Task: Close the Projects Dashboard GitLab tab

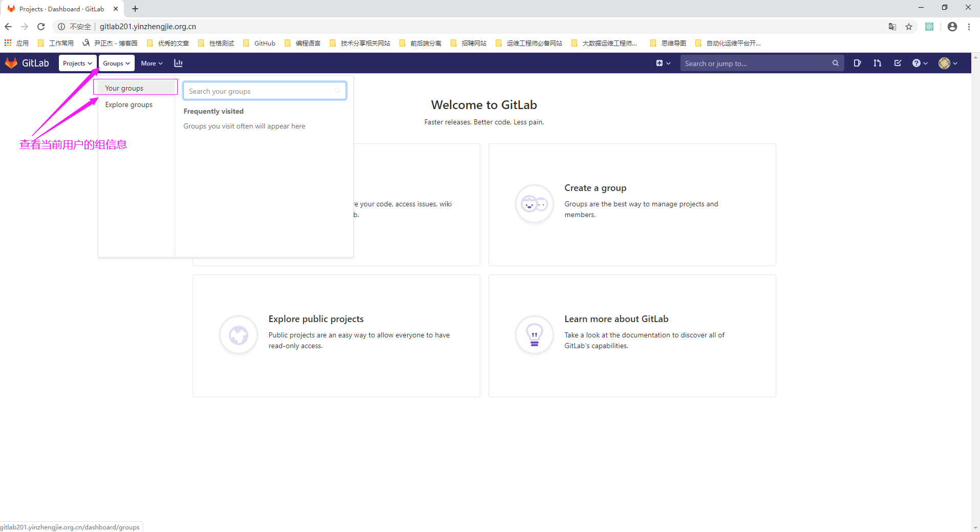Action: (116, 9)
